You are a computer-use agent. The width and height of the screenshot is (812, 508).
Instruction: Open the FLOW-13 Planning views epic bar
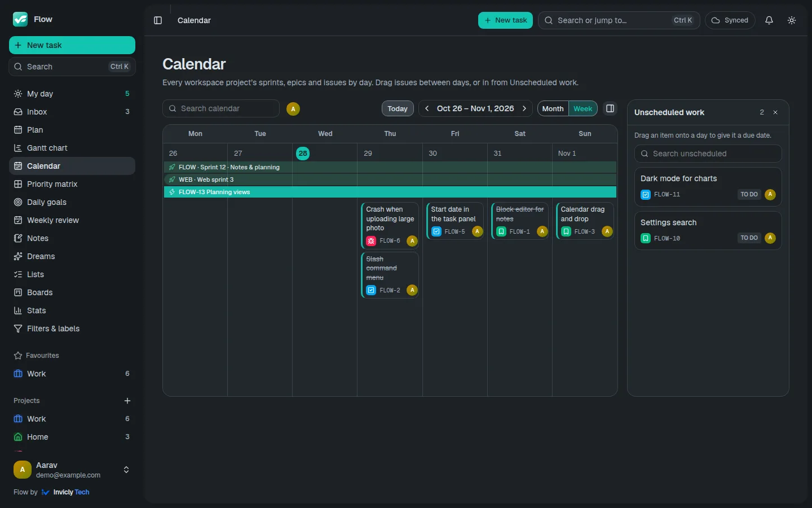[x=390, y=192]
